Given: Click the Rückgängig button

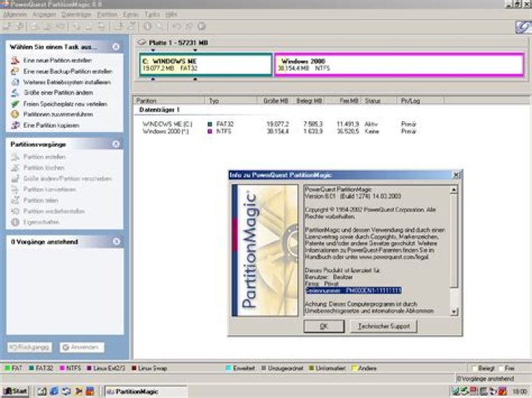Looking at the screenshot, I should (30, 347).
